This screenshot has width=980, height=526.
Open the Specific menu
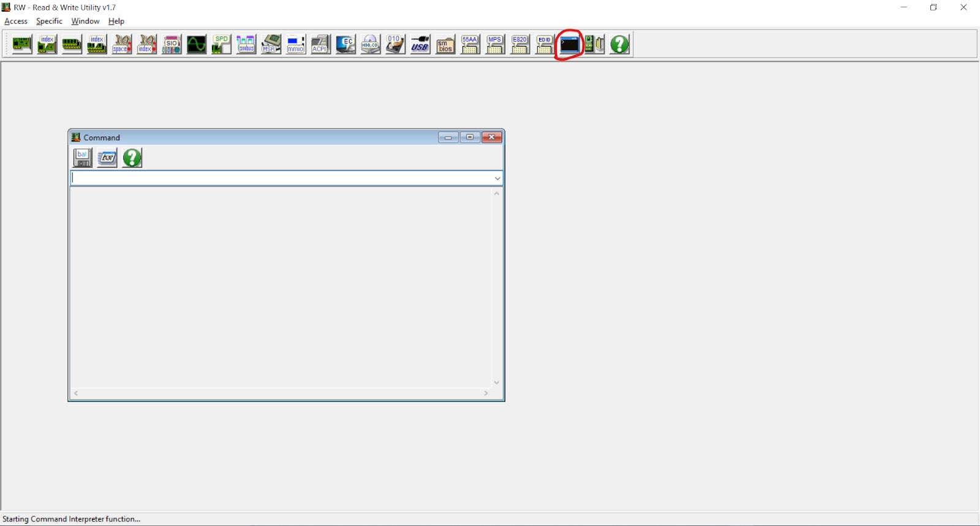(49, 21)
